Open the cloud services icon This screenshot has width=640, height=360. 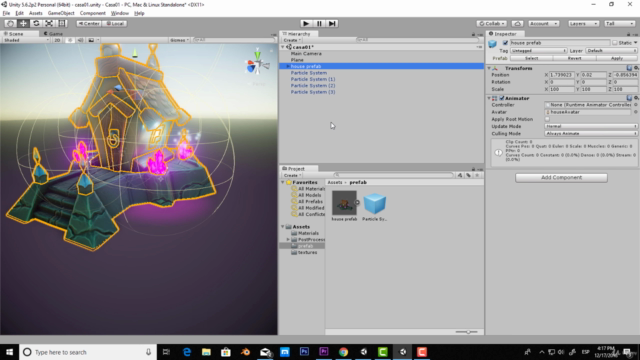click(518, 24)
